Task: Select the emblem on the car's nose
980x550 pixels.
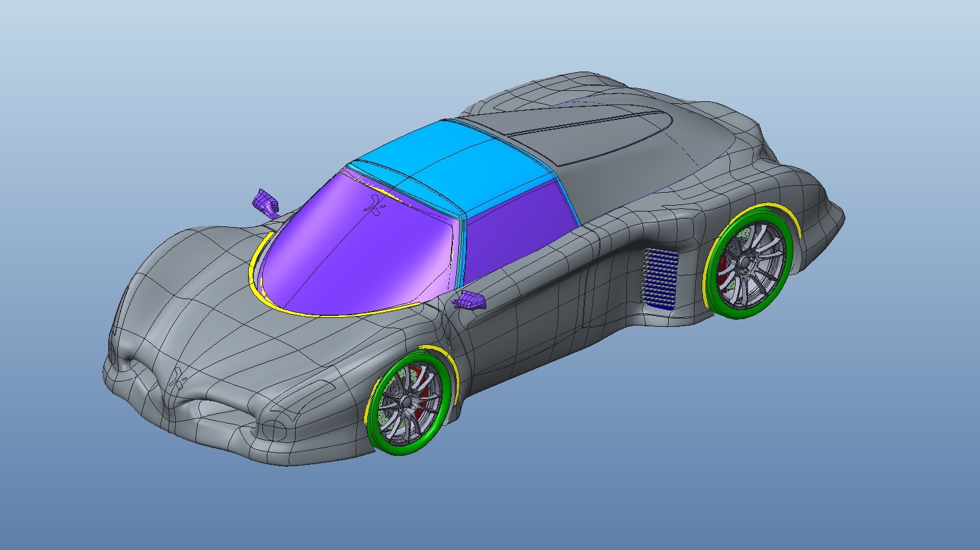Action: coord(178,378)
